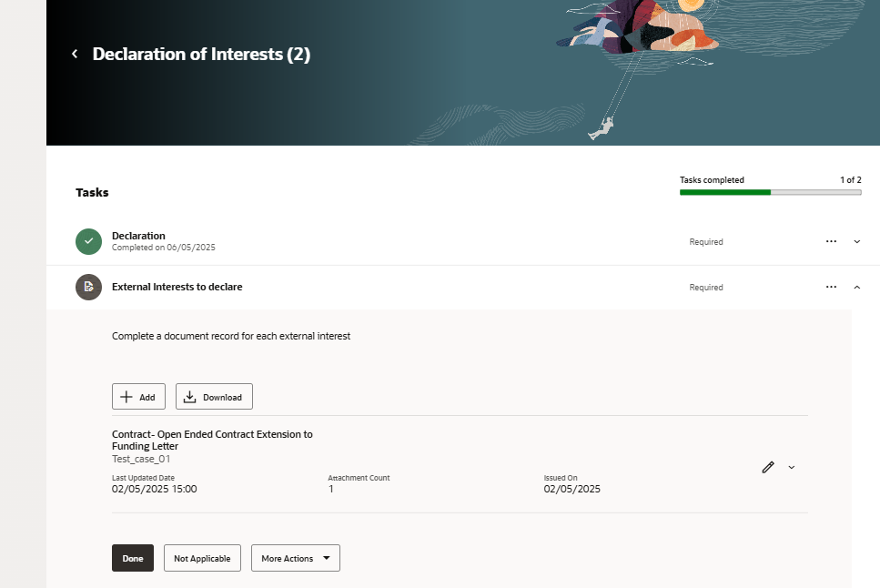Click the Tasks completed progress bar
The width and height of the screenshot is (880, 588).
[x=771, y=192]
